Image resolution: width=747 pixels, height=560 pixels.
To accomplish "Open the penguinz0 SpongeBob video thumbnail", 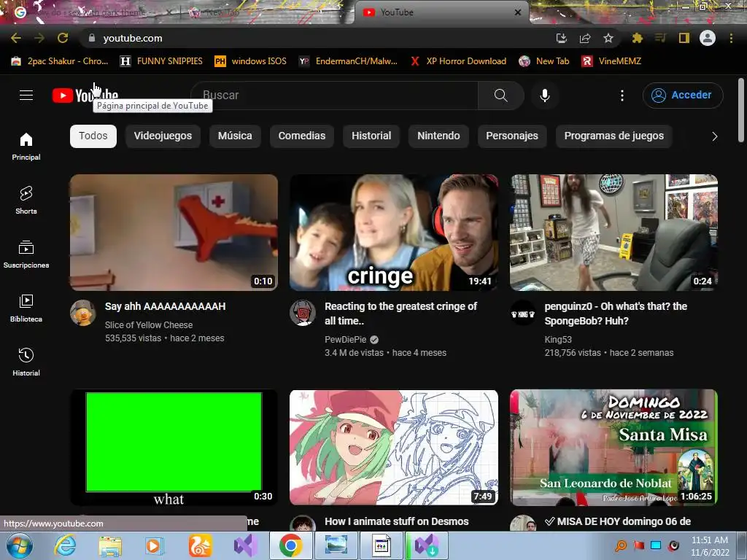I will click(x=614, y=233).
